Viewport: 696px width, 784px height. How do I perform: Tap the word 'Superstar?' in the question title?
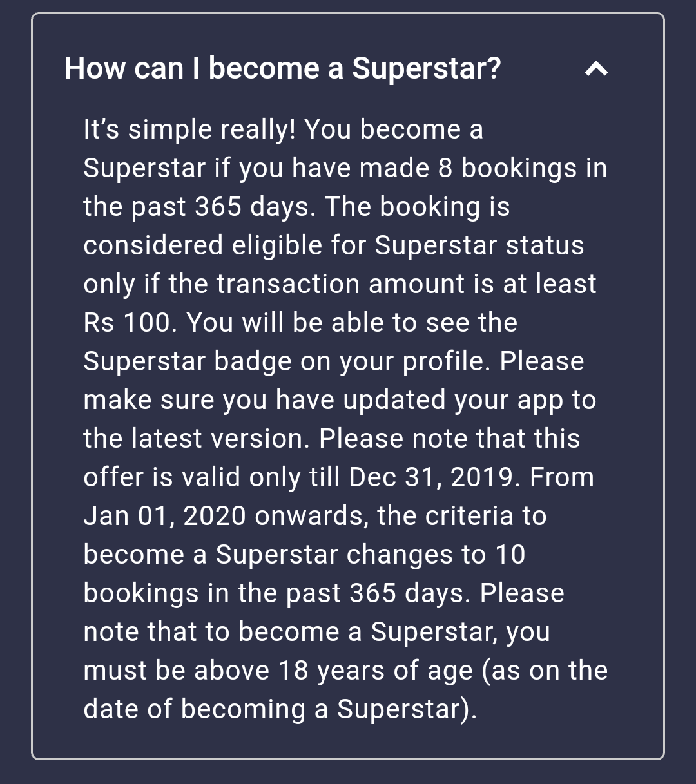click(x=426, y=69)
